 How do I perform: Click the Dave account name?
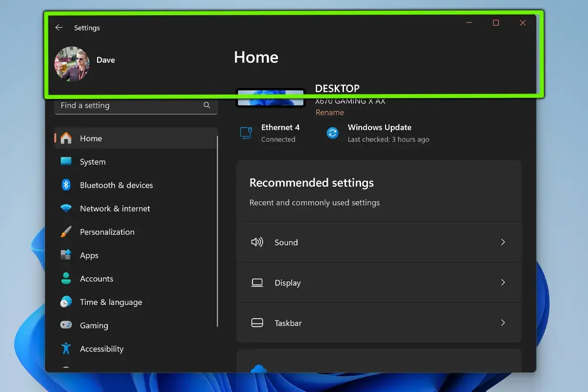(106, 60)
